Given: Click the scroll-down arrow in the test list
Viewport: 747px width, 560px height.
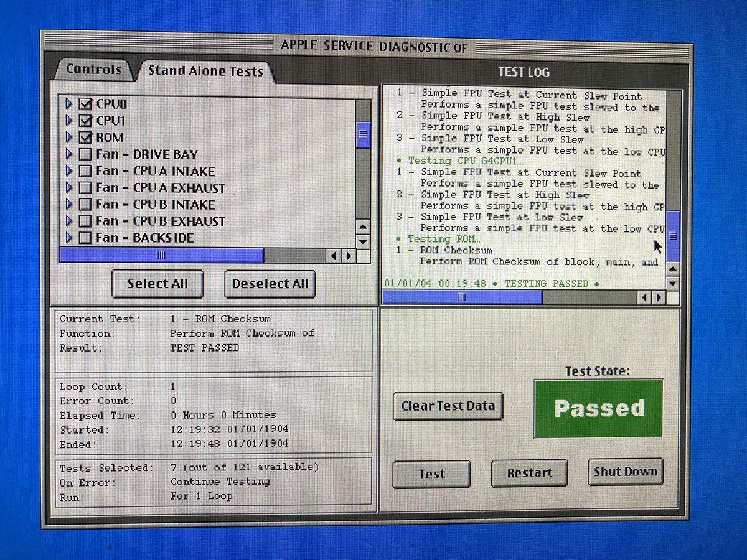Looking at the screenshot, I should coord(363,241).
